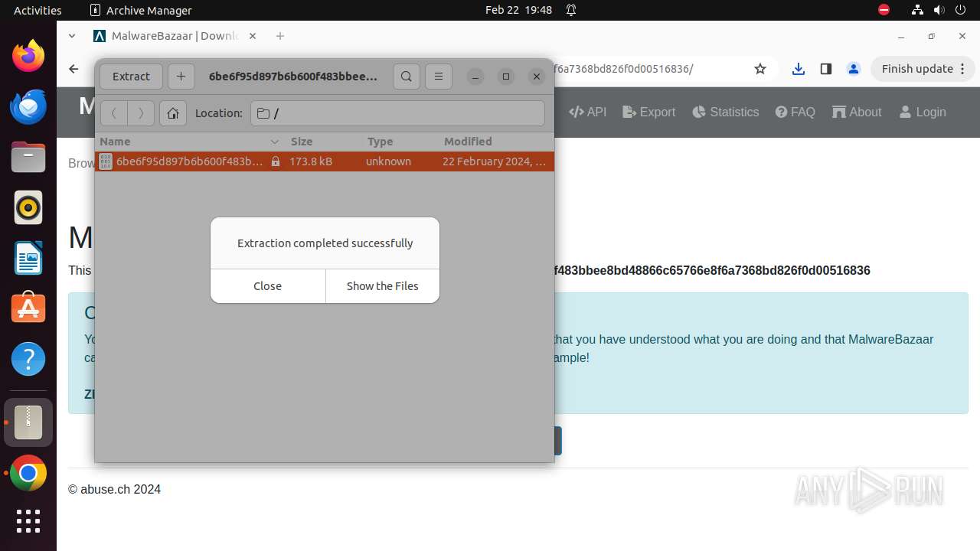Click the 173.8 kB size cell

pos(311,161)
